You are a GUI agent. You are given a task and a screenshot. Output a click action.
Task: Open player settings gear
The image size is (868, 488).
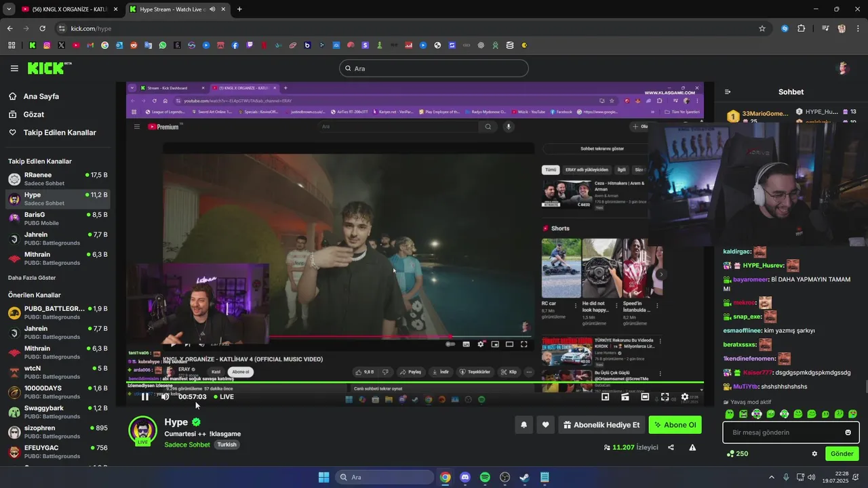684,397
